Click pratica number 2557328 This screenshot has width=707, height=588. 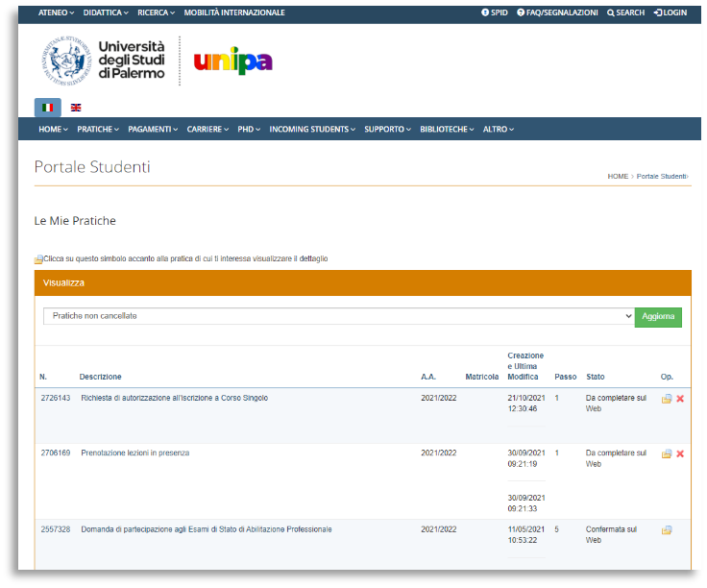tap(56, 529)
